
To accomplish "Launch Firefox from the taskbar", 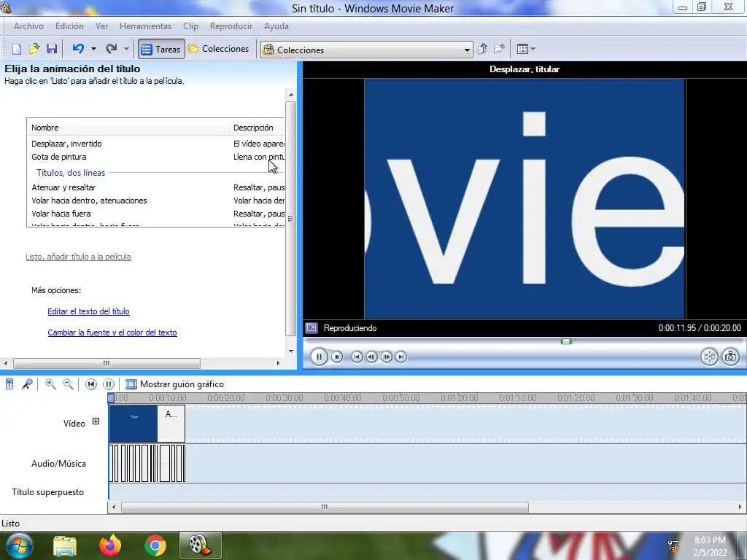I will pyautogui.click(x=110, y=545).
